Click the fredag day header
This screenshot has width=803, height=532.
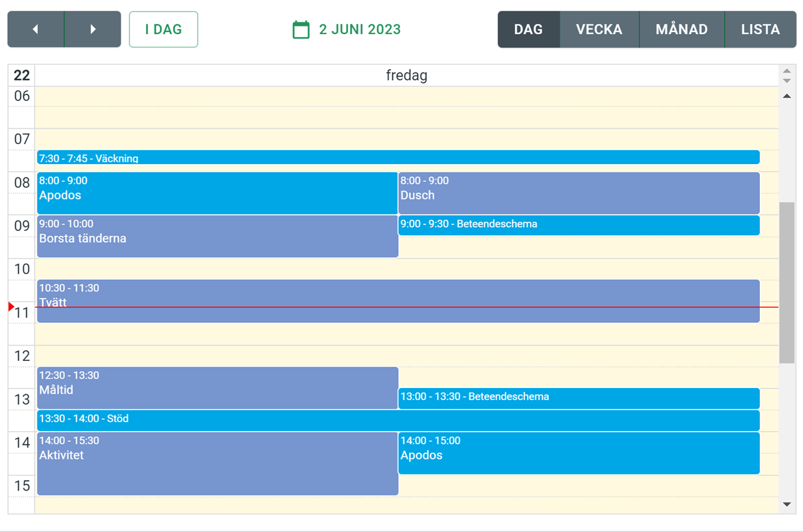click(407, 75)
